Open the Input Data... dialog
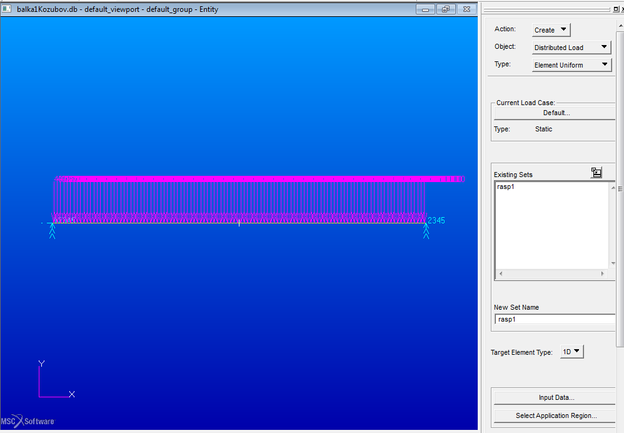The image size is (624, 433). click(556, 397)
